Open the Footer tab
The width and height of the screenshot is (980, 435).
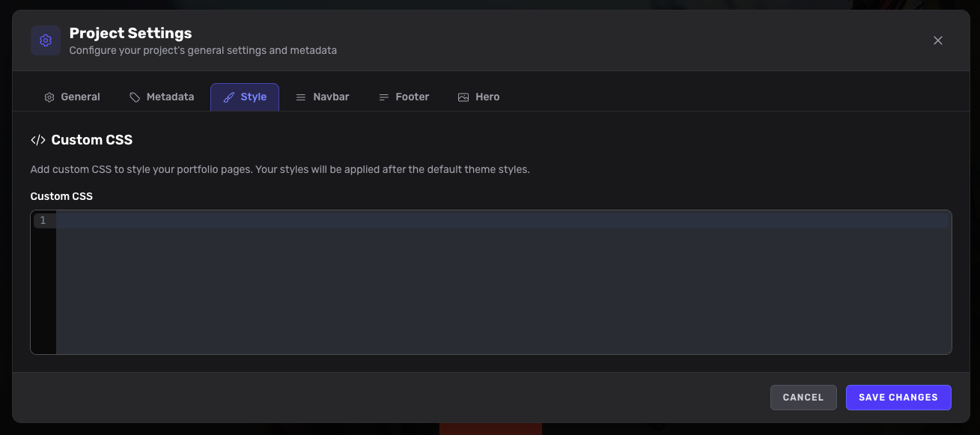[404, 97]
